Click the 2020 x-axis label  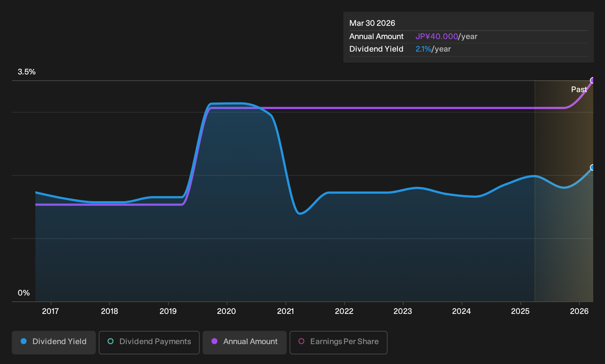pyautogui.click(x=227, y=311)
